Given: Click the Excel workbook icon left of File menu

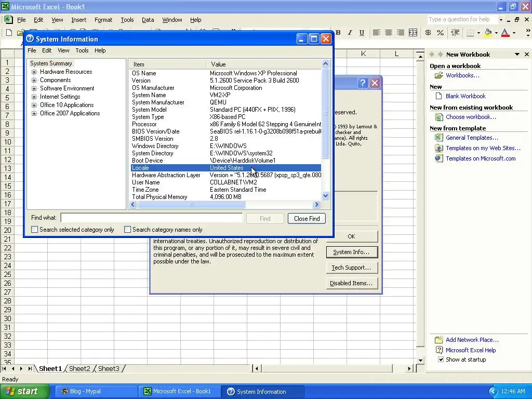Looking at the screenshot, I should coord(8,20).
